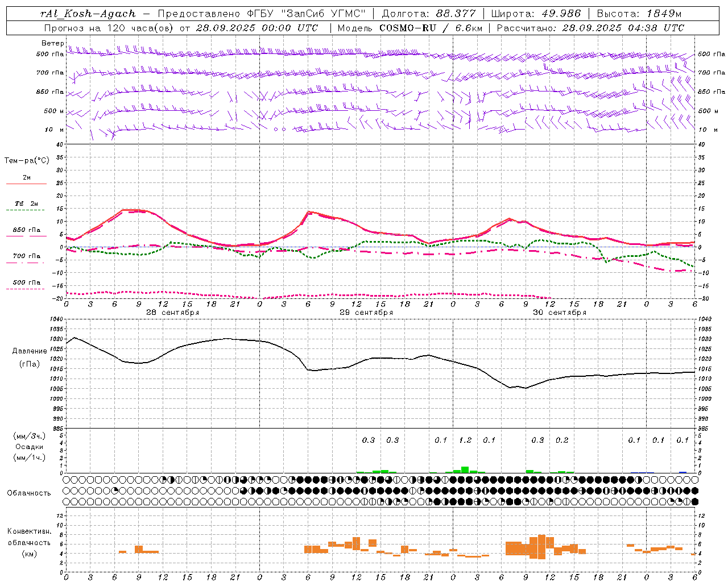Click the Осадки precipitation label
728x582 pixels.
[30, 447]
